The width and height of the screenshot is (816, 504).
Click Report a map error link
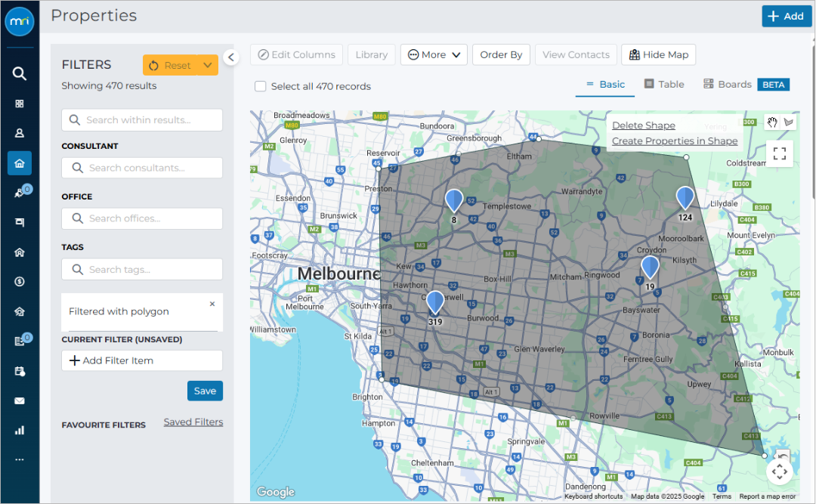click(768, 496)
